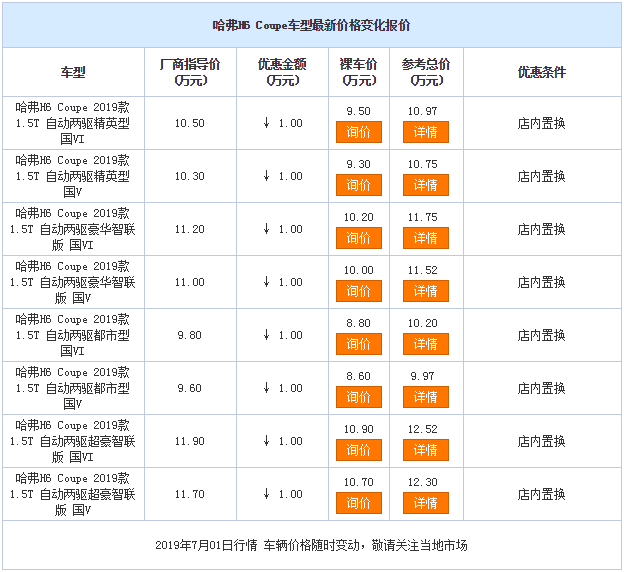Select model name 自动两驱精英型 国VI
624x572 pixels.
[73, 123]
